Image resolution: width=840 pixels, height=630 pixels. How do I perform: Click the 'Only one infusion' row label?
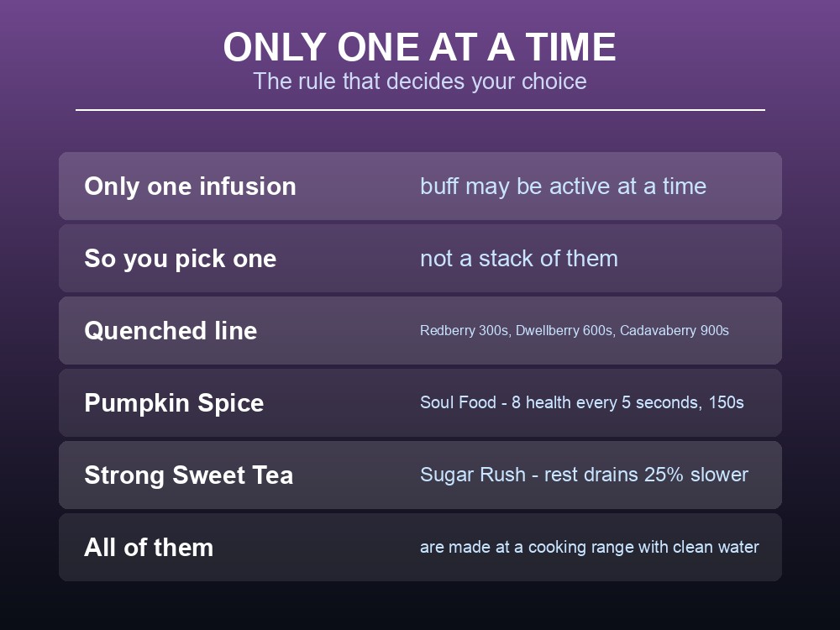coord(190,186)
